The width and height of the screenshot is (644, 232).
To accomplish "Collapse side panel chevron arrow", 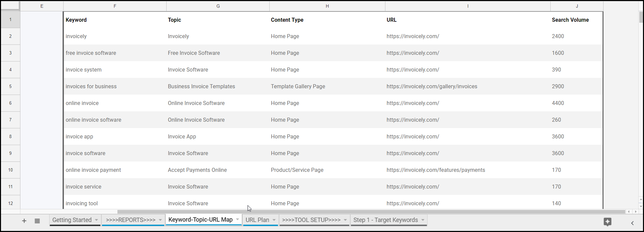I will [x=632, y=223].
